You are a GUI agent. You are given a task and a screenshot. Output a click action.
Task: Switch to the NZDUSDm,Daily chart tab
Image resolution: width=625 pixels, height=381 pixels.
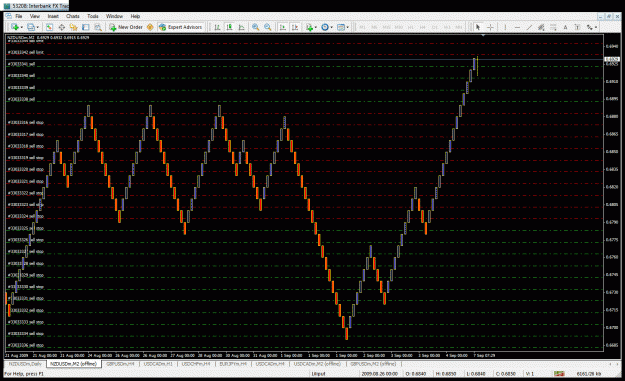(x=25, y=364)
